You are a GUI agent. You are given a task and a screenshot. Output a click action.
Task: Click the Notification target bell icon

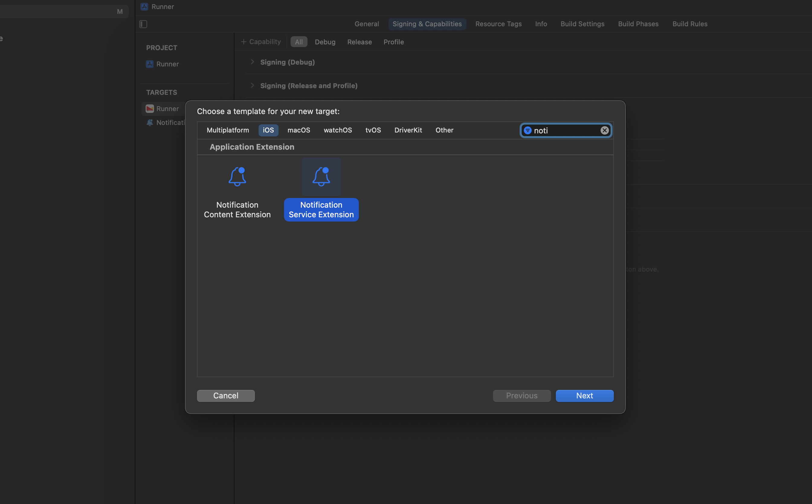pyautogui.click(x=150, y=123)
